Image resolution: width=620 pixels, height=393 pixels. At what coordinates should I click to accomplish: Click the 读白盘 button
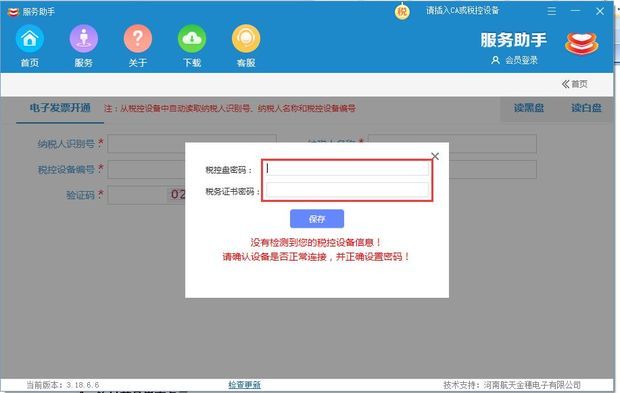(586, 108)
